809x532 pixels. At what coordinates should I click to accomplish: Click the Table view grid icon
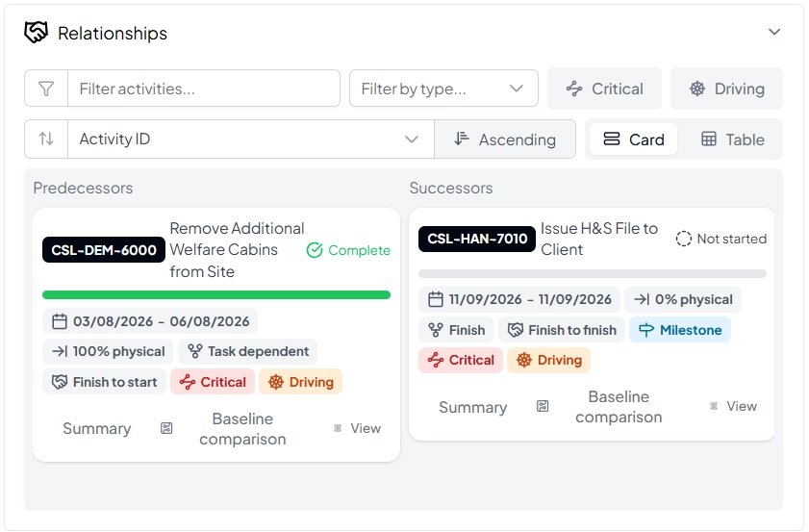click(708, 139)
